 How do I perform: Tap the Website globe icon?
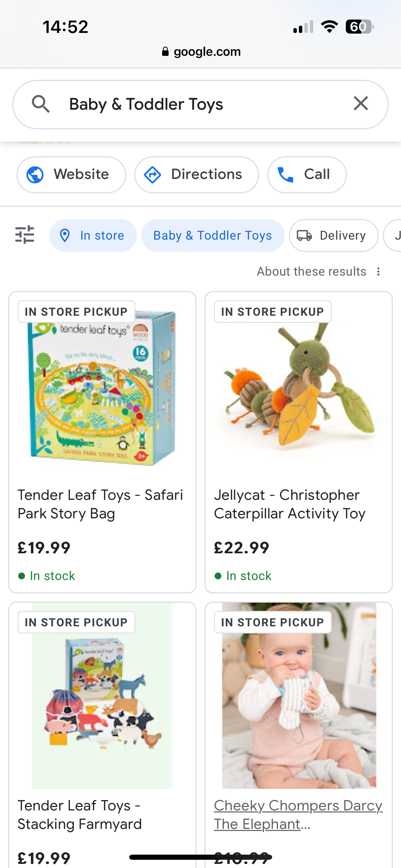pos(35,174)
